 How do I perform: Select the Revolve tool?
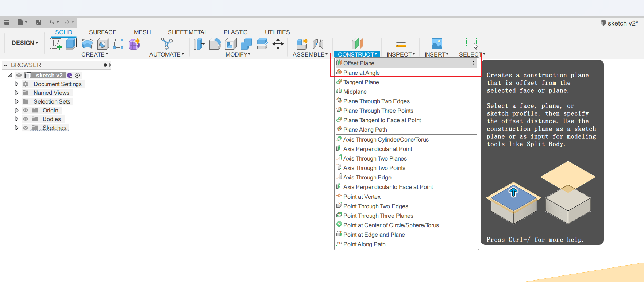(88, 44)
